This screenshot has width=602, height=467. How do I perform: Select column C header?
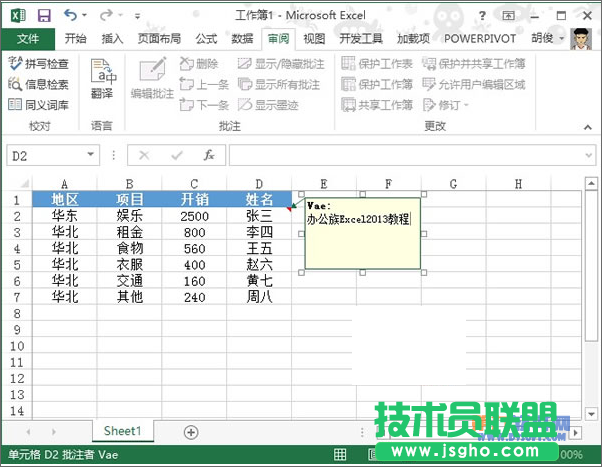(x=194, y=184)
